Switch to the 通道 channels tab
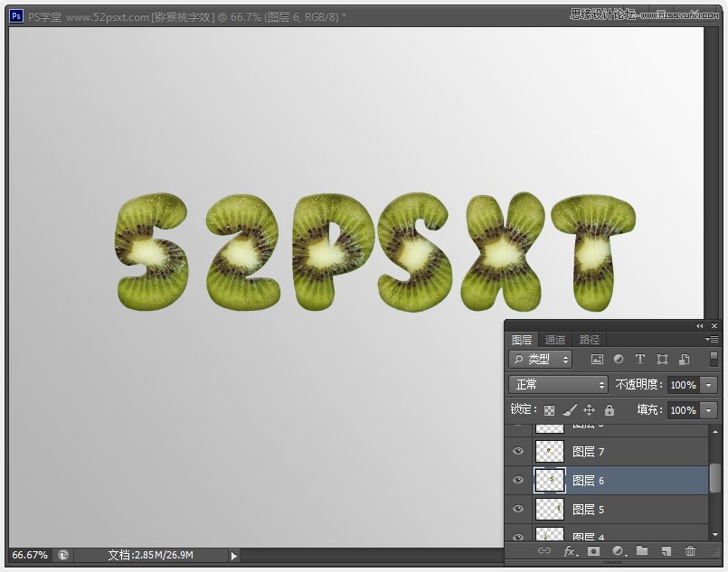 pos(555,340)
